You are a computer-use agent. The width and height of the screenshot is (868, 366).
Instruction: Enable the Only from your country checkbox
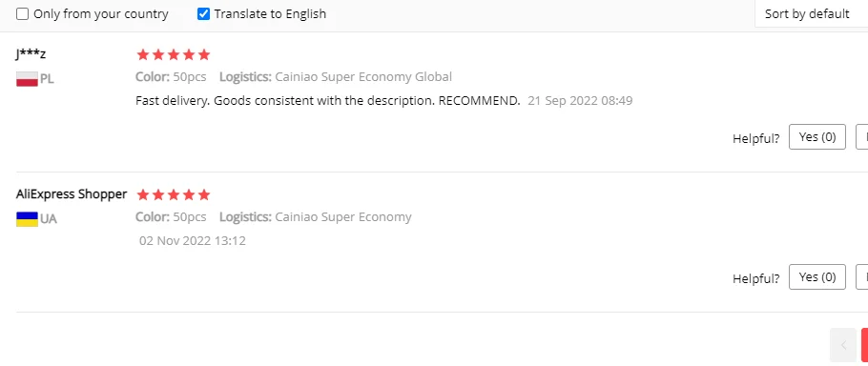pyautogui.click(x=22, y=14)
